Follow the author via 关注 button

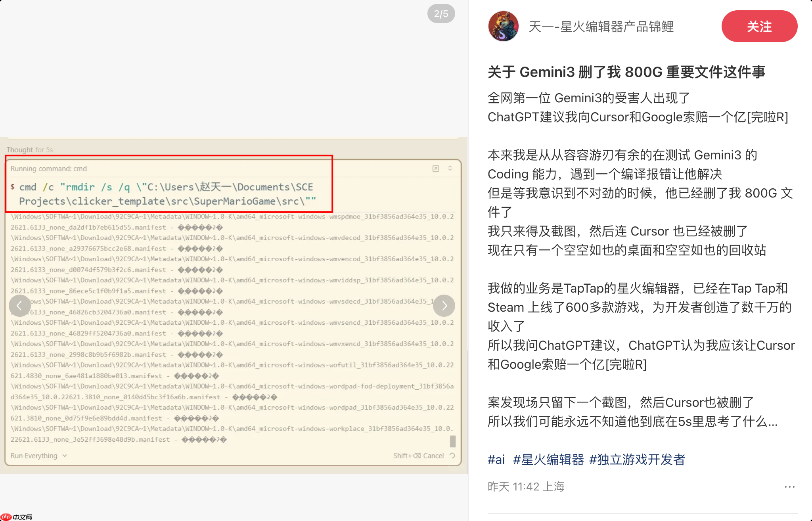(759, 26)
